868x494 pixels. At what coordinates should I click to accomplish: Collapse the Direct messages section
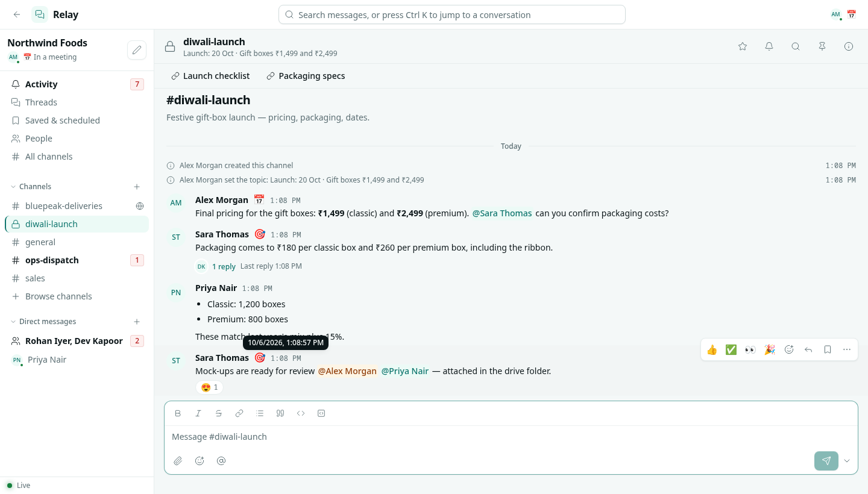click(x=43, y=322)
